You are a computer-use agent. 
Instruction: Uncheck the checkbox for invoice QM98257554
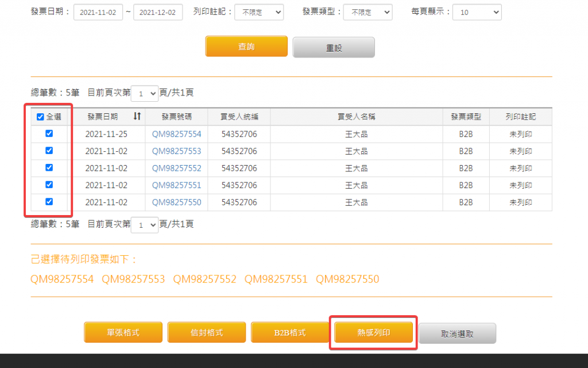click(49, 133)
